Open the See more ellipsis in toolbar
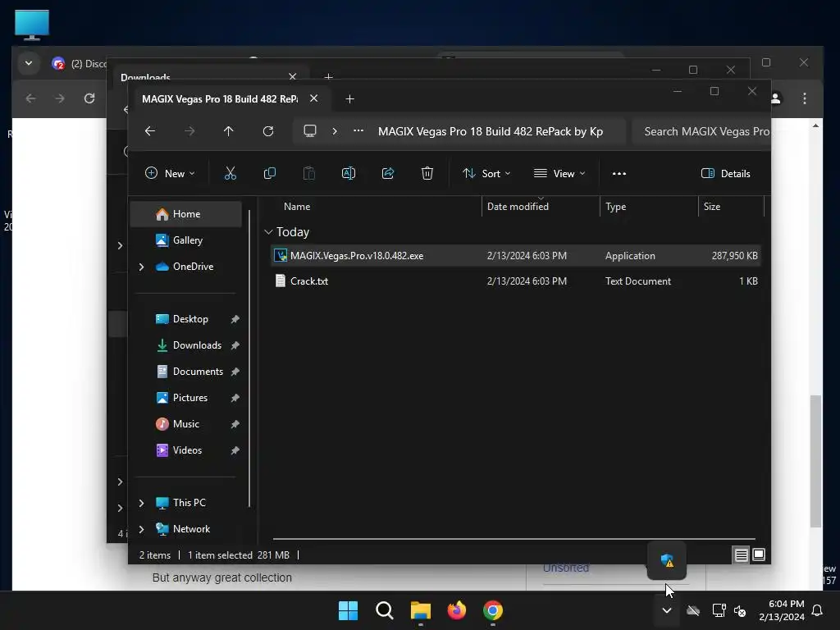The width and height of the screenshot is (840, 630). [619, 174]
